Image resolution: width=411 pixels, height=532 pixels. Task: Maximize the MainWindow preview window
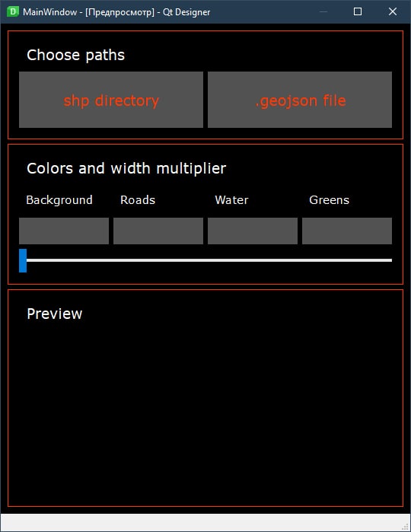point(358,12)
